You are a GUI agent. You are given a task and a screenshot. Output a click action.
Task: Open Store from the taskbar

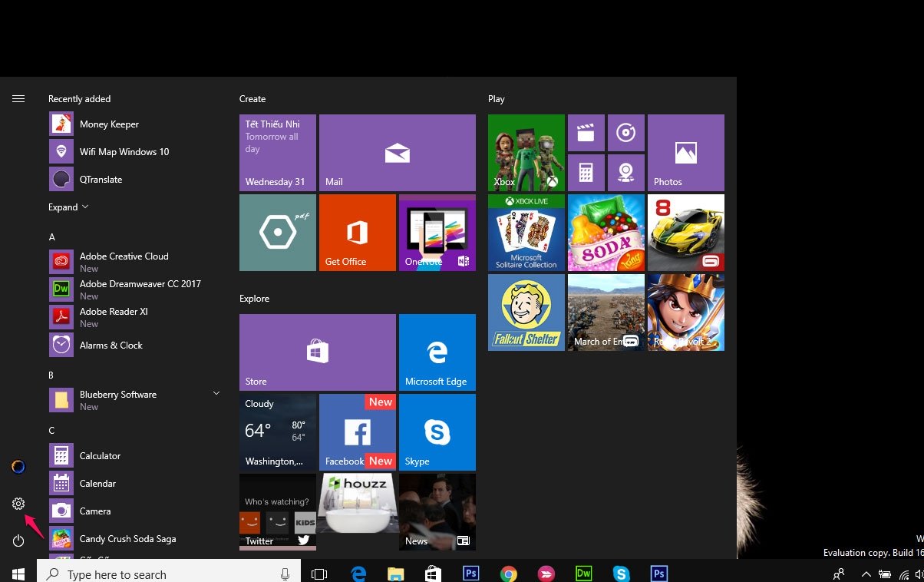pos(433,574)
